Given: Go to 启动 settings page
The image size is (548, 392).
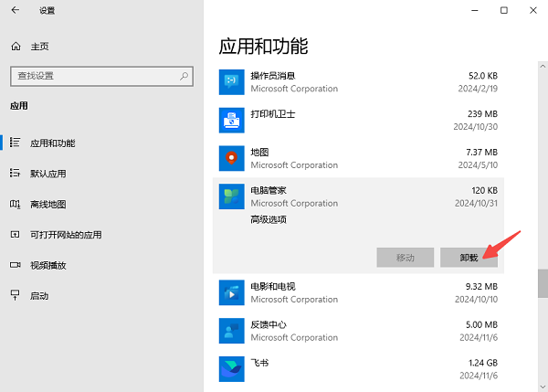Looking at the screenshot, I should [x=39, y=296].
